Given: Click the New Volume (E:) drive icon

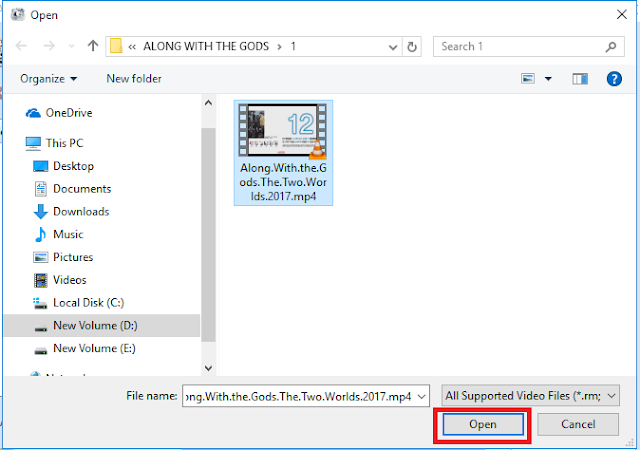Looking at the screenshot, I should pyautogui.click(x=40, y=350).
